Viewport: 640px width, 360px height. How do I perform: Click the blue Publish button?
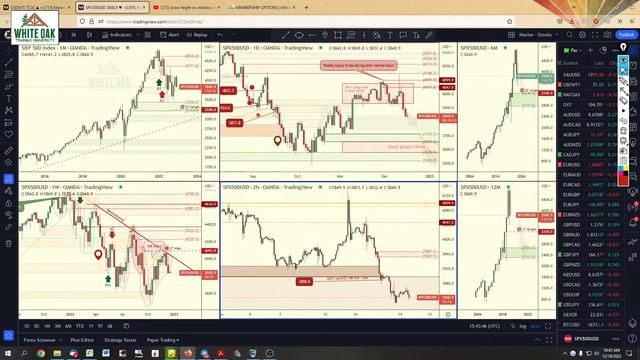pyautogui.click(x=626, y=35)
